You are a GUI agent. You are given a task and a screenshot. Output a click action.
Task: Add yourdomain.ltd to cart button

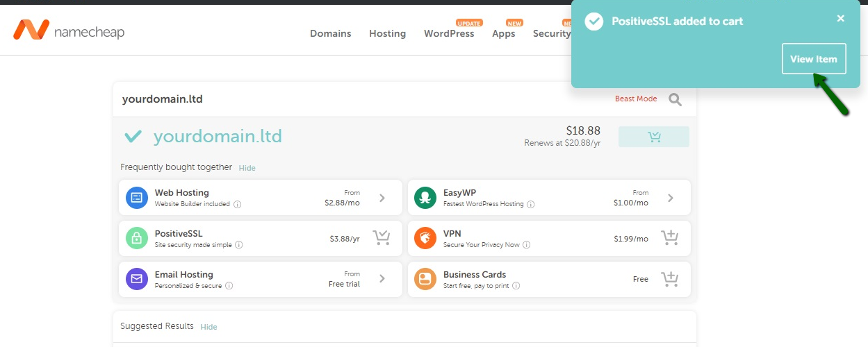[653, 137]
